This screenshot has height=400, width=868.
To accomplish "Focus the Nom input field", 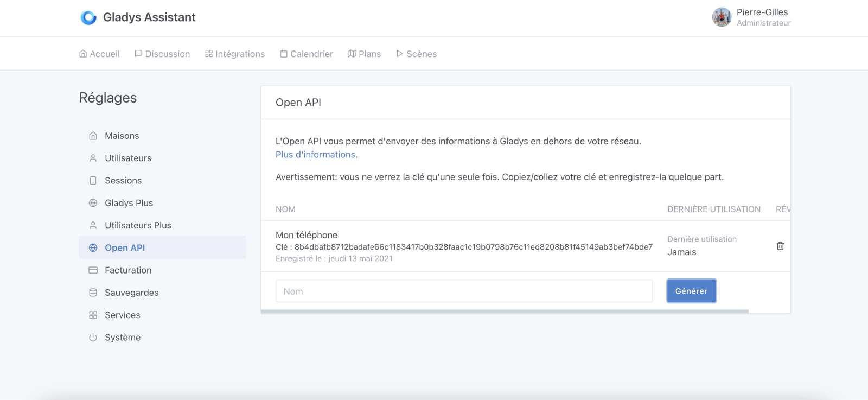I will 464,291.
